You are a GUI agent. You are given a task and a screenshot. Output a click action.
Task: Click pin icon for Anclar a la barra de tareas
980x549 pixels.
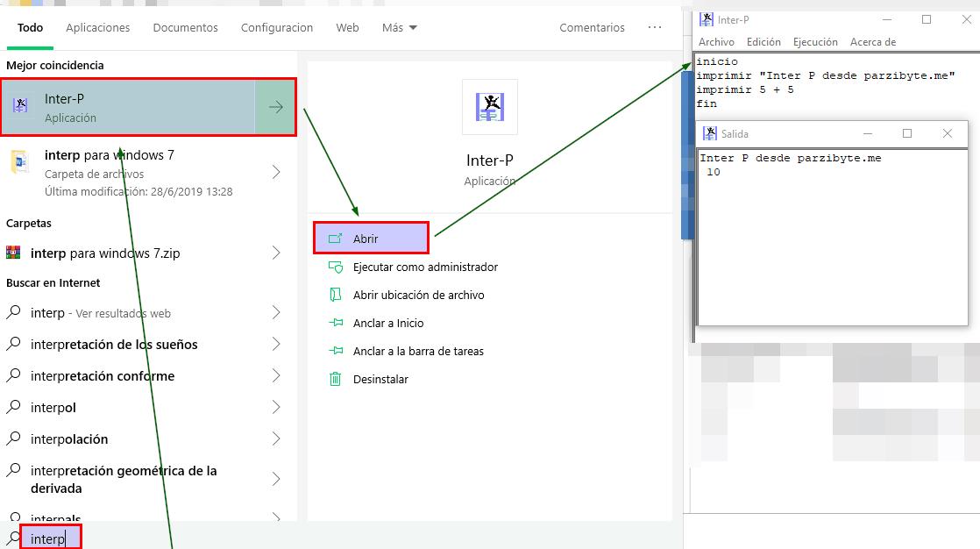pos(336,351)
